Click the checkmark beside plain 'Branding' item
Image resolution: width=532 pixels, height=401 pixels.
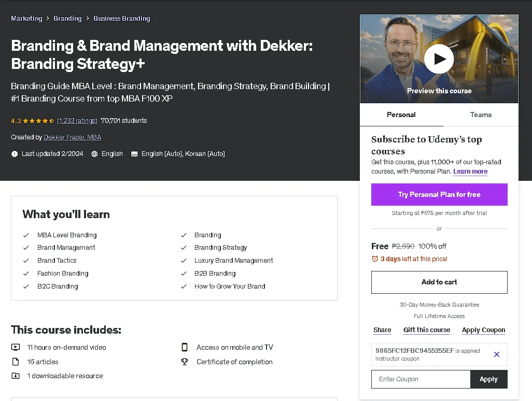184,235
